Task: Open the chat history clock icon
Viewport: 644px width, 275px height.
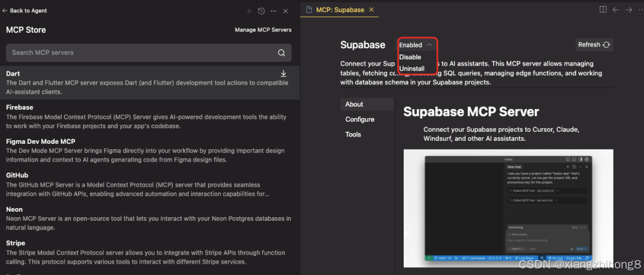Action: pos(261,11)
